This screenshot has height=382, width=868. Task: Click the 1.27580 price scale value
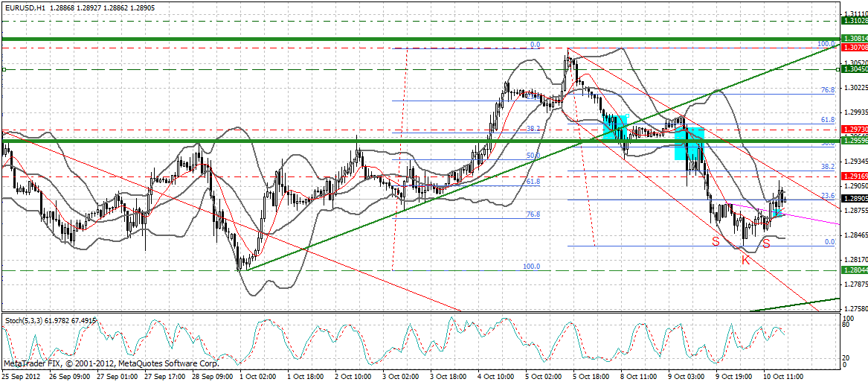(x=855, y=309)
